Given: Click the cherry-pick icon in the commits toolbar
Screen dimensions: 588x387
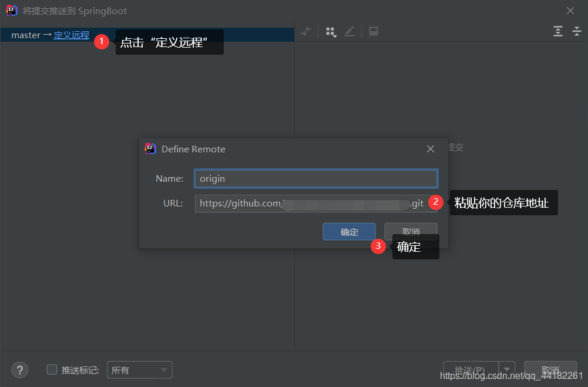Looking at the screenshot, I should point(306,32).
